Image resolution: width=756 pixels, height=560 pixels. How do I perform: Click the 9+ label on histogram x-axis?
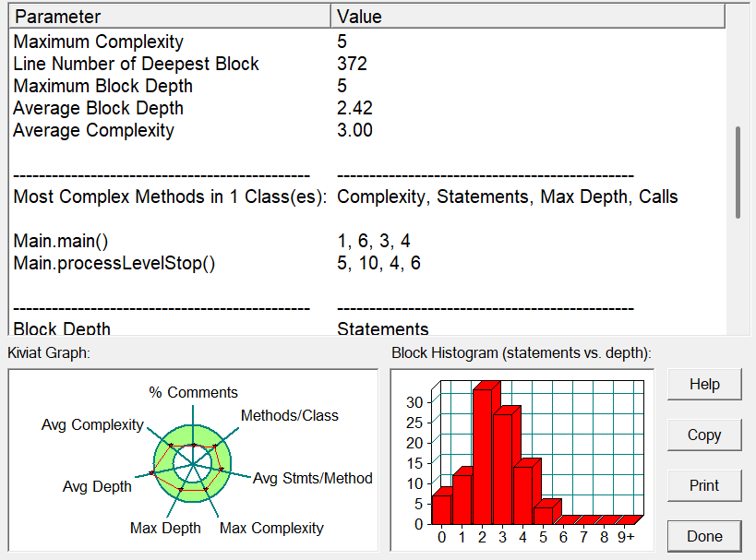(626, 537)
